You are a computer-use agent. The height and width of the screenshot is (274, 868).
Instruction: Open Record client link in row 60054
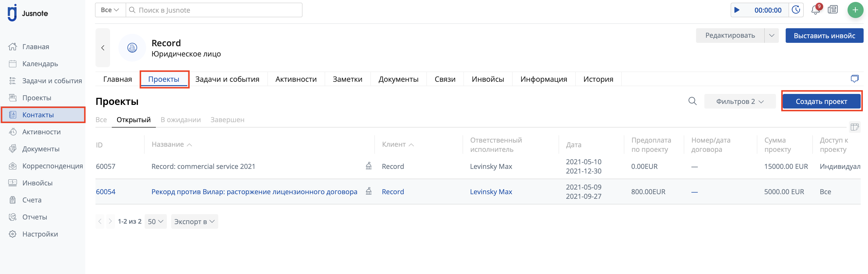393,192
